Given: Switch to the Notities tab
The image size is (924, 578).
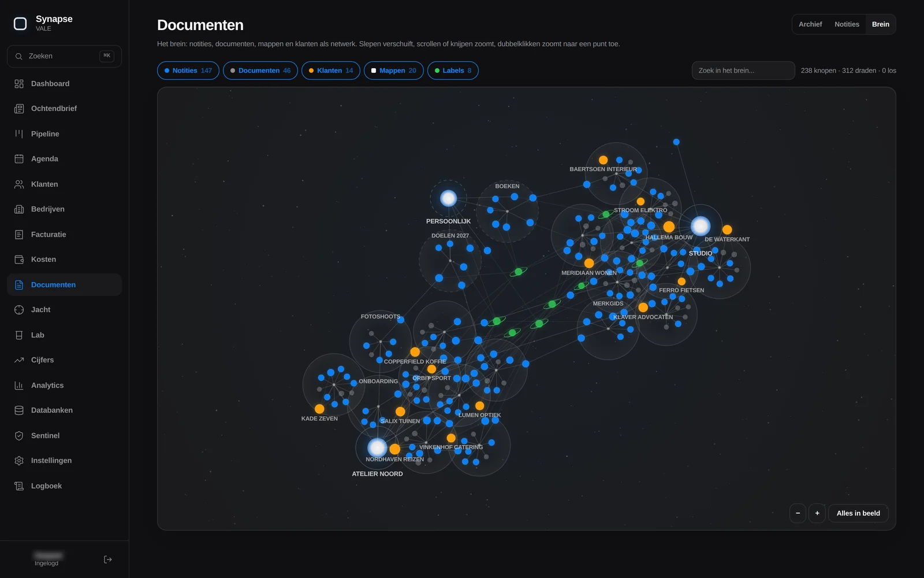Looking at the screenshot, I should point(847,24).
